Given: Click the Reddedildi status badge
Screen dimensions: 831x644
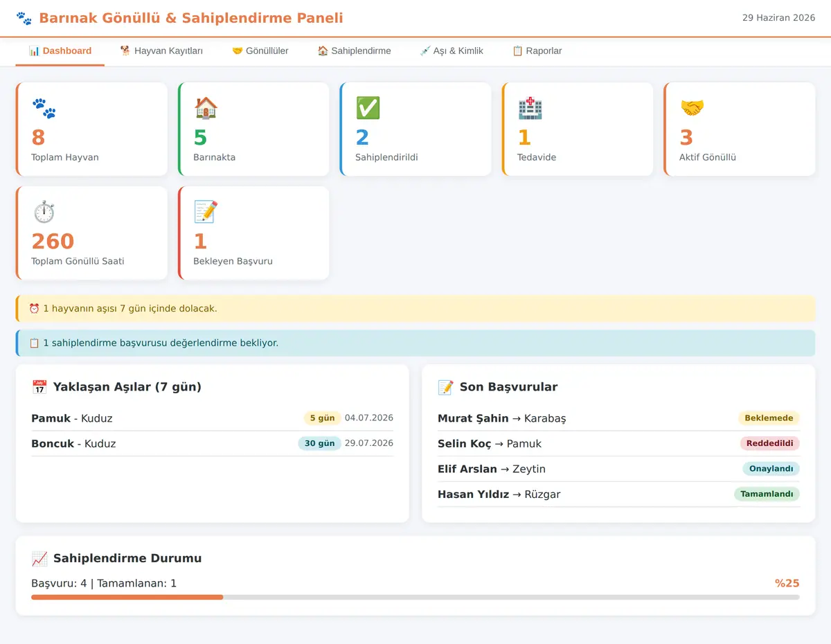Looking at the screenshot, I should point(769,443).
